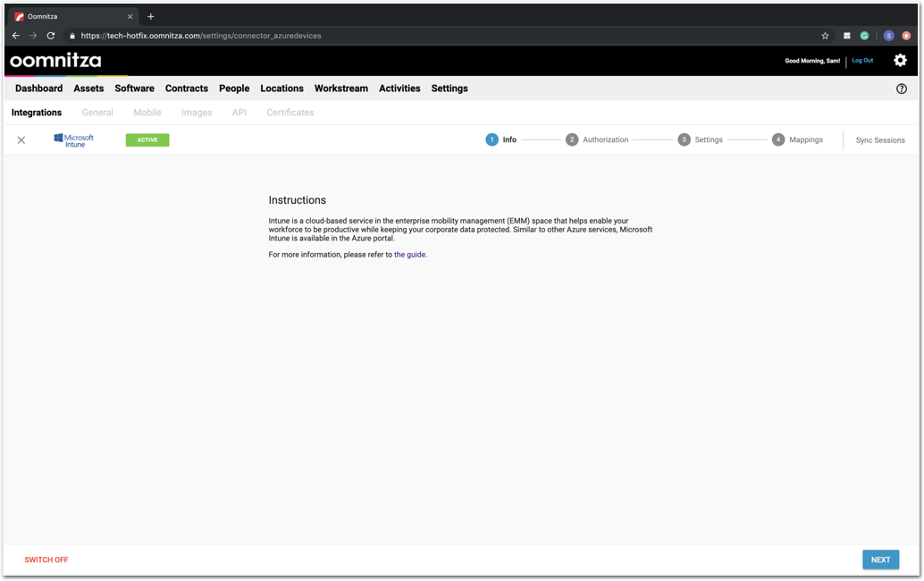Click the Log Out link
The width and height of the screenshot is (924, 581).
(x=862, y=61)
